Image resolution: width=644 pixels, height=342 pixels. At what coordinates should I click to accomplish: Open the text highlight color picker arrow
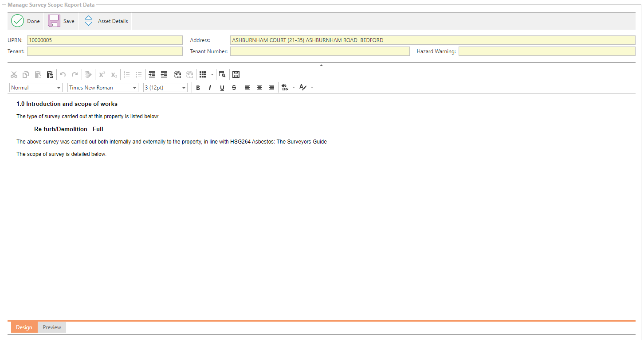click(x=294, y=88)
